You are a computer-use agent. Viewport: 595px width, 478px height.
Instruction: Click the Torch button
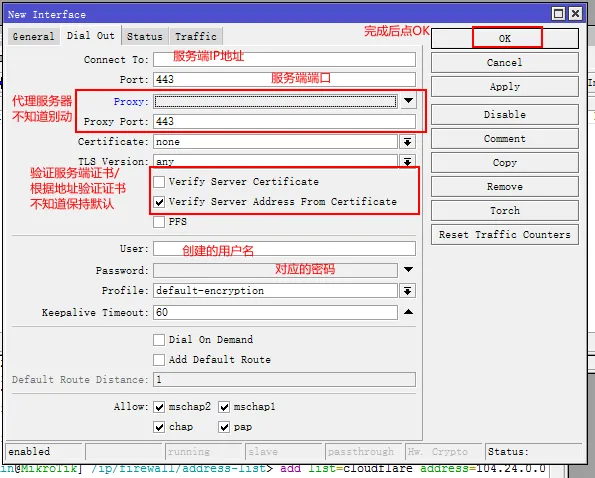pyautogui.click(x=505, y=211)
